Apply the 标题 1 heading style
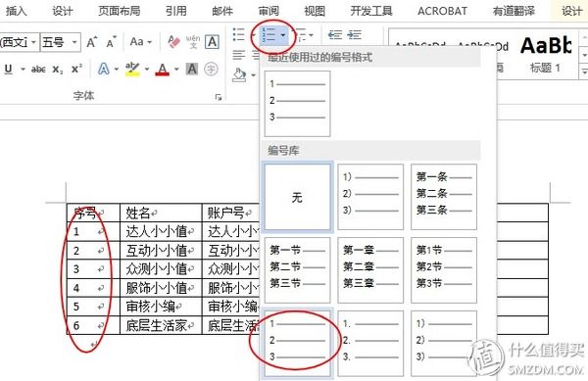This screenshot has height=381, width=588. click(x=546, y=54)
